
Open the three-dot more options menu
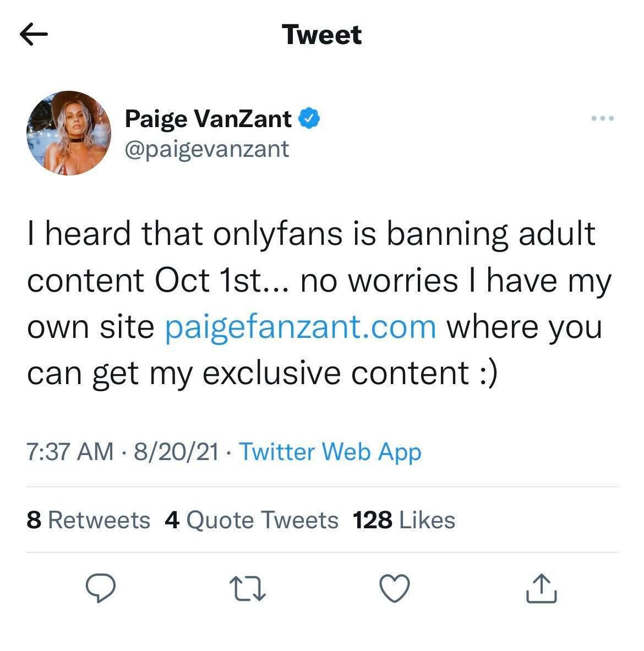[x=603, y=118]
